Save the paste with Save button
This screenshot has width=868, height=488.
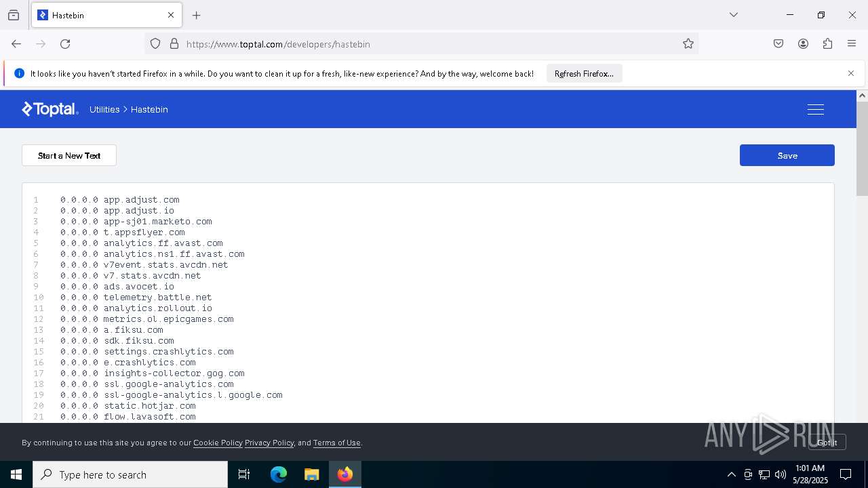pos(787,155)
